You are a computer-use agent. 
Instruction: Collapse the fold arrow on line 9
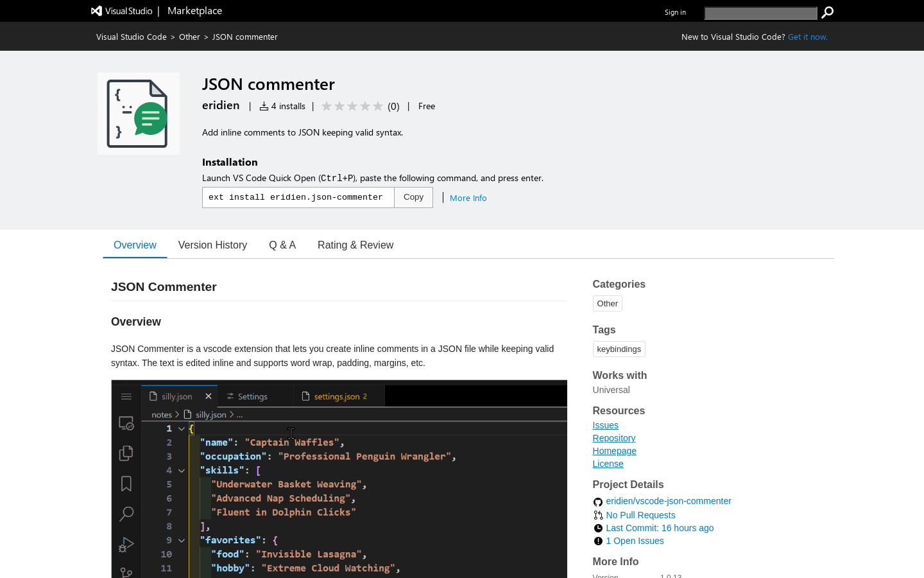182,540
